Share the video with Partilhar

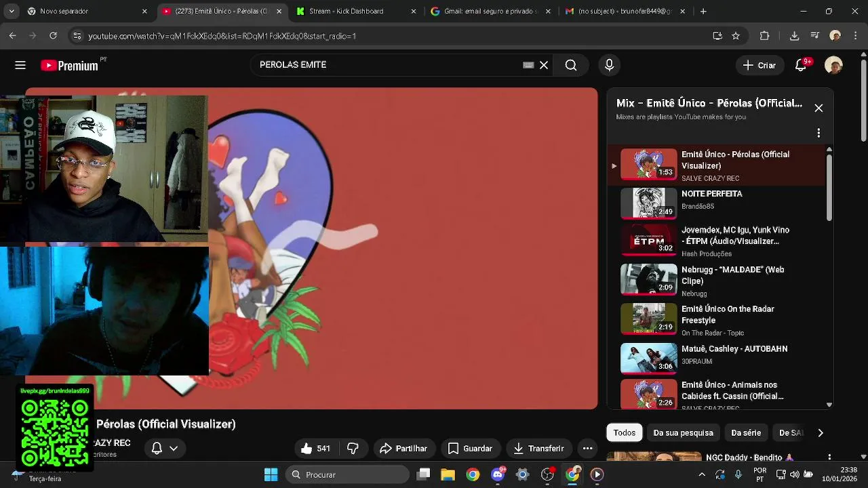pos(403,448)
